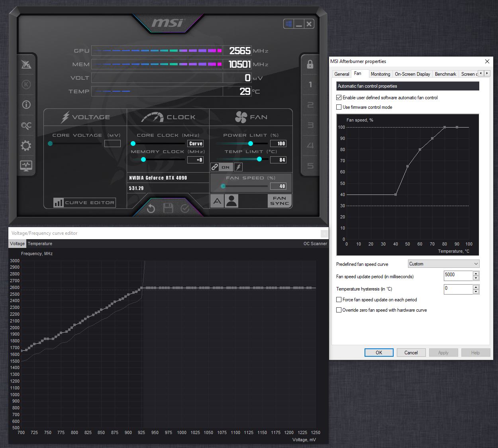Click the power limit value box '100'

tap(278, 143)
